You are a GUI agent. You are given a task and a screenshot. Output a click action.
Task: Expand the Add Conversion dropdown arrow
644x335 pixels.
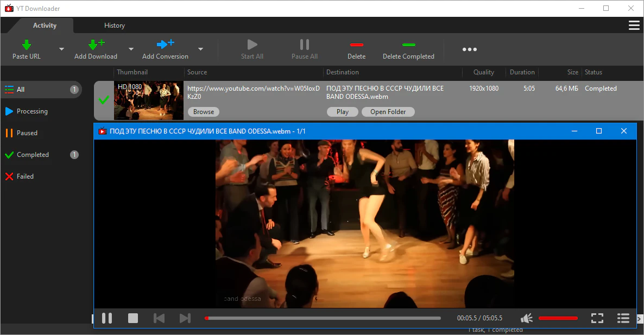pos(200,49)
